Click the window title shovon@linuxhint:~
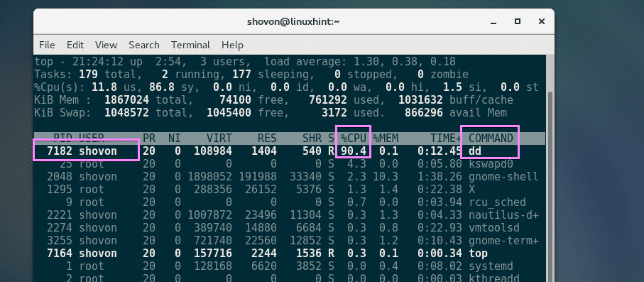This screenshot has width=644, height=282. [x=294, y=21]
